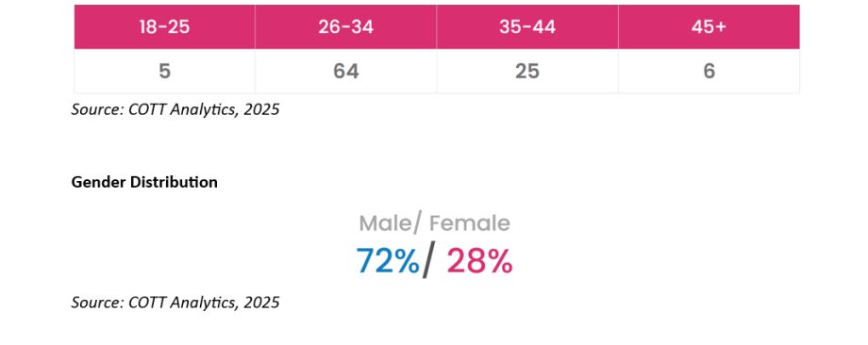Click the source caption under gender percentages

tap(175, 303)
